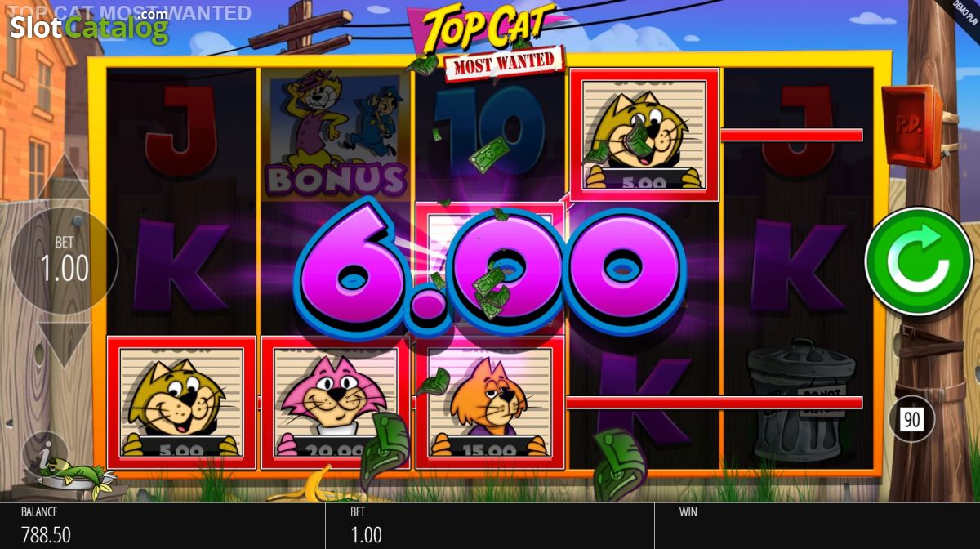The height and width of the screenshot is (549, 980).
Task: Click the SlotCatalog logo
Action: [88, 26]
